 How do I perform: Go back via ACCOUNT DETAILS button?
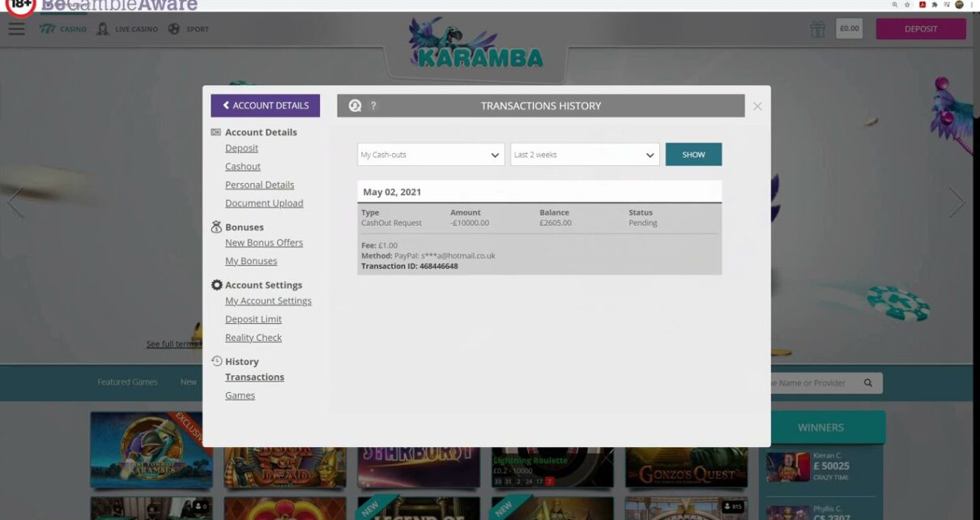pyautogui.click(x=266, y=105)
